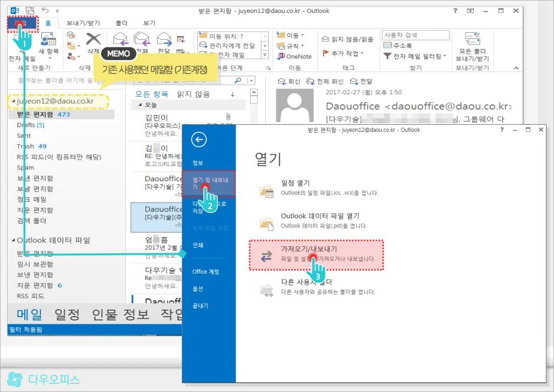Click the ribbon Reply envelope icon
Viewport: 554px width, 392px height.
[120, 39]
